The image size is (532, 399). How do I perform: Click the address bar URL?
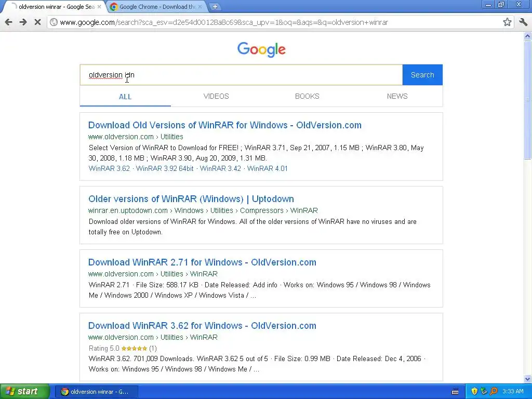(223, 22)
